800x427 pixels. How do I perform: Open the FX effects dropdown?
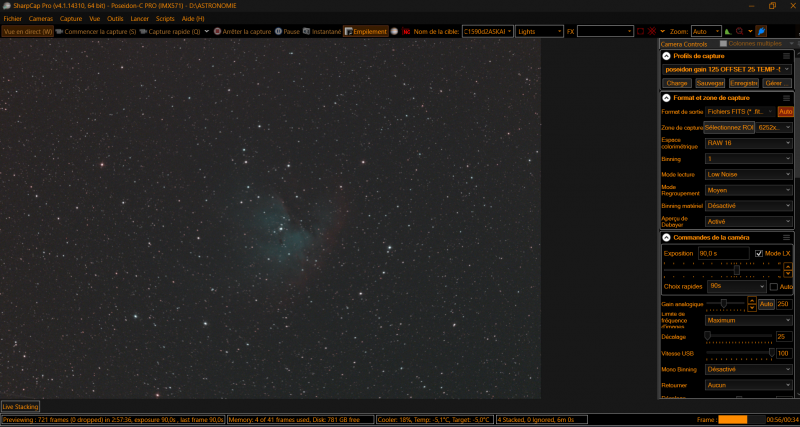pyautogui.click(x=605, y=31)
